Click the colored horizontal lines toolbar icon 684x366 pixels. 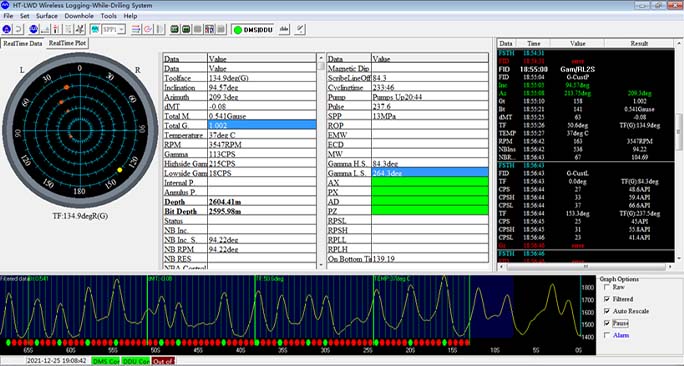(136, 29)
